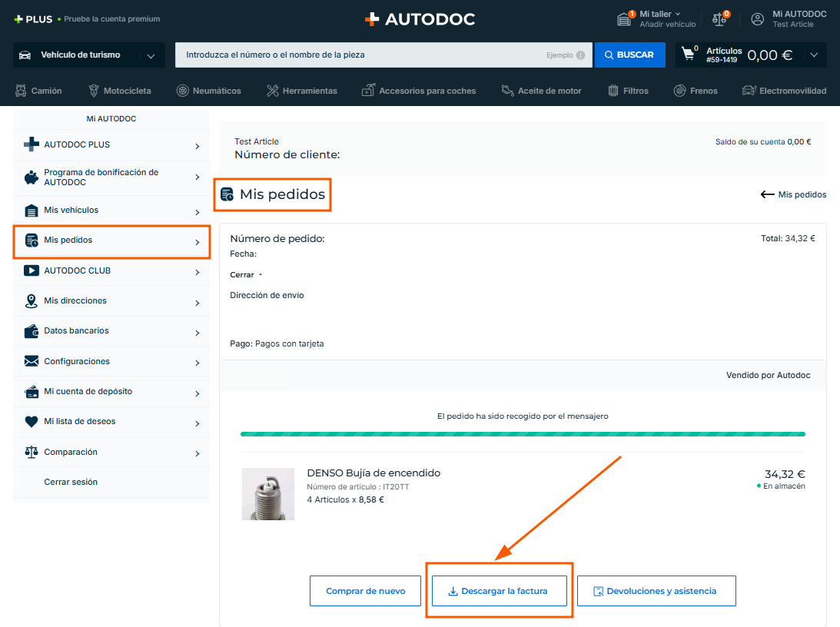Open the Neumáticos category
This screenshot has height=627, width=840.
(208, 91)
